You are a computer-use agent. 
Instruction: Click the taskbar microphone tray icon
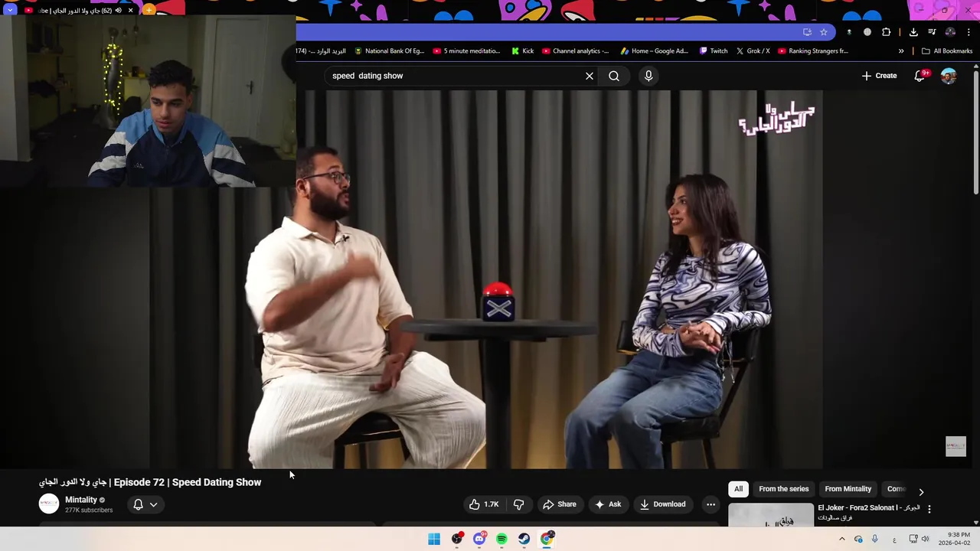pyautogui.click(x=874, y=539)
